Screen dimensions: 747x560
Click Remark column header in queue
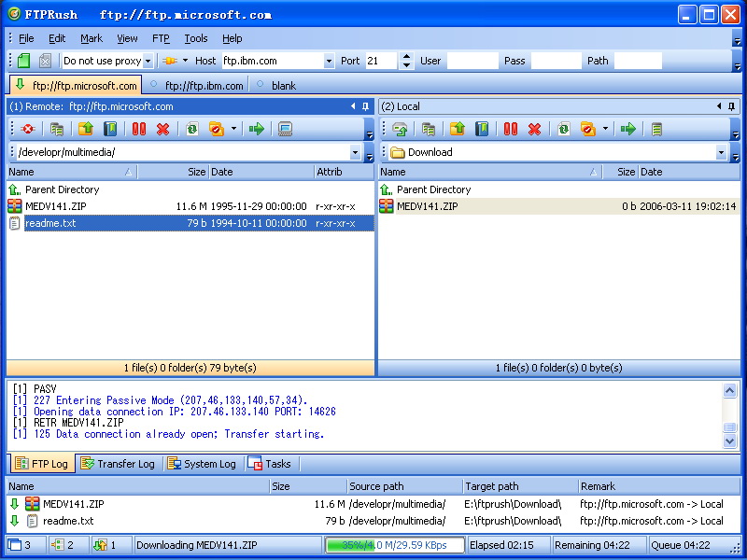pyautogui.click(x=659, y=486)
